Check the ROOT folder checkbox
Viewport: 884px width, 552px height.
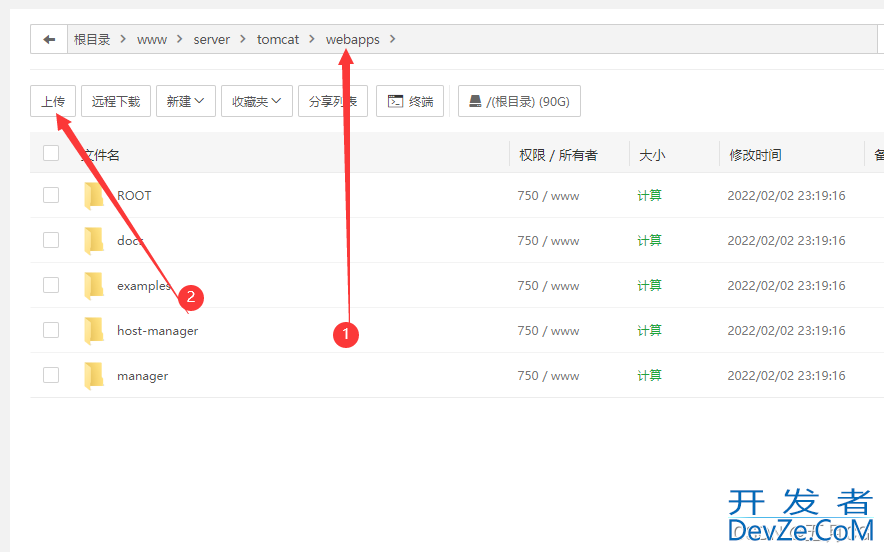click(51, 195)
